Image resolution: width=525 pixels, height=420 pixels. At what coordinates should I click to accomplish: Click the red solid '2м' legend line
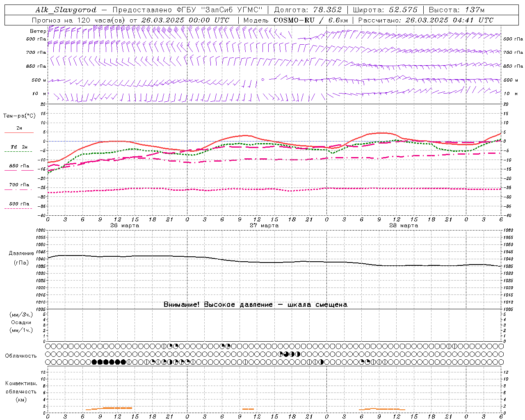[19, 133]
